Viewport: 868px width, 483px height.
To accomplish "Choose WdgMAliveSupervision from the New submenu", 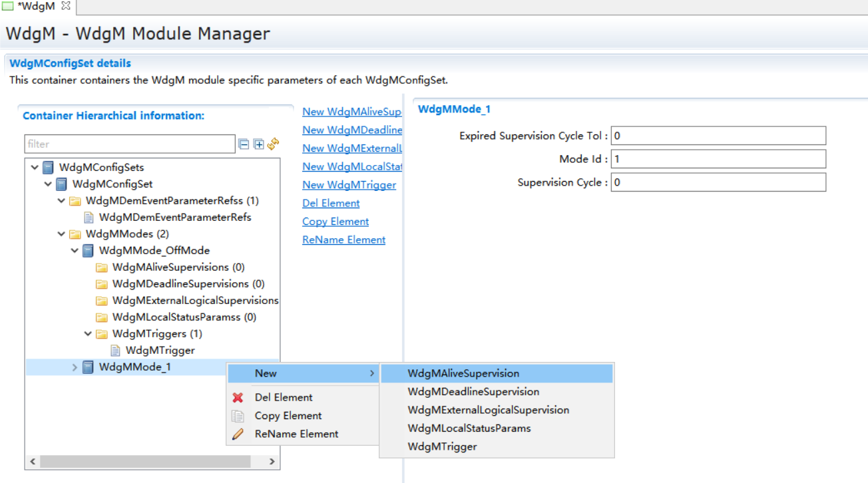I will (x=463, y=374).
